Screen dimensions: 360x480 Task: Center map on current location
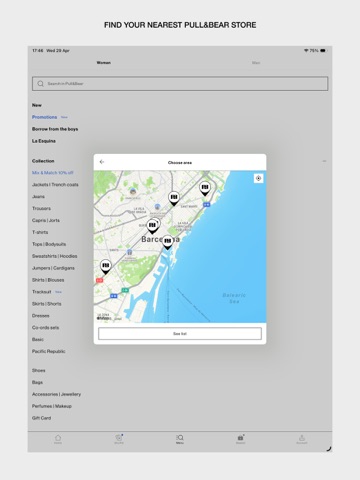258,178
